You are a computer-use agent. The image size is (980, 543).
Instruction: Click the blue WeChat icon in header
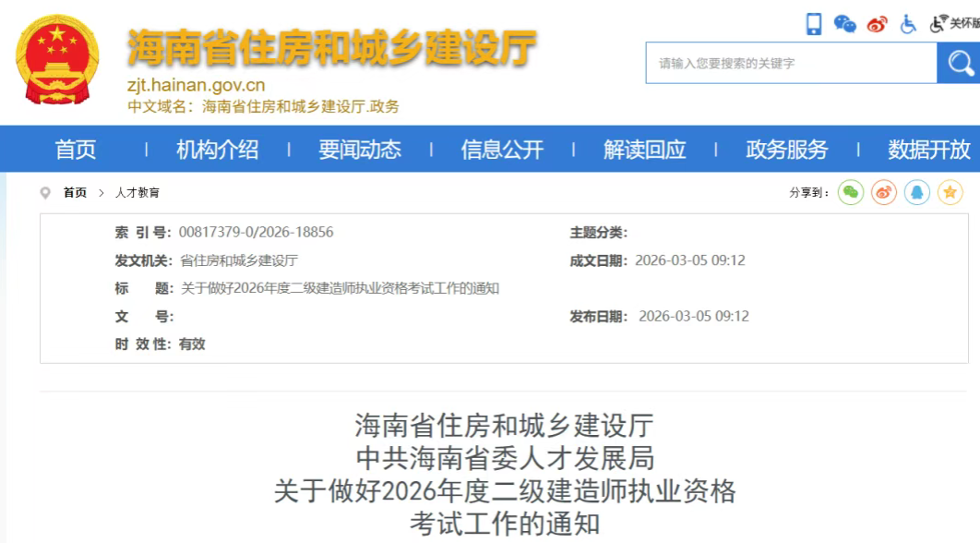point(844,24)
